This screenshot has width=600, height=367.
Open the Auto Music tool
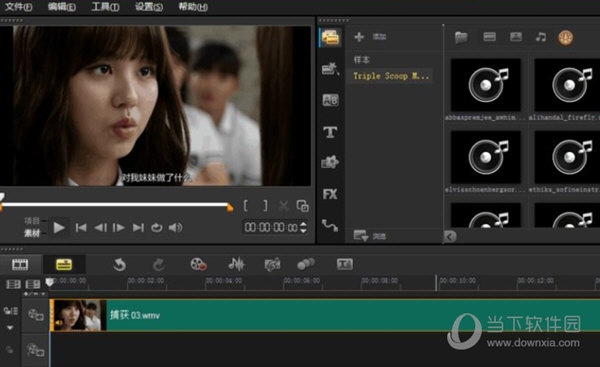[272, 264]
